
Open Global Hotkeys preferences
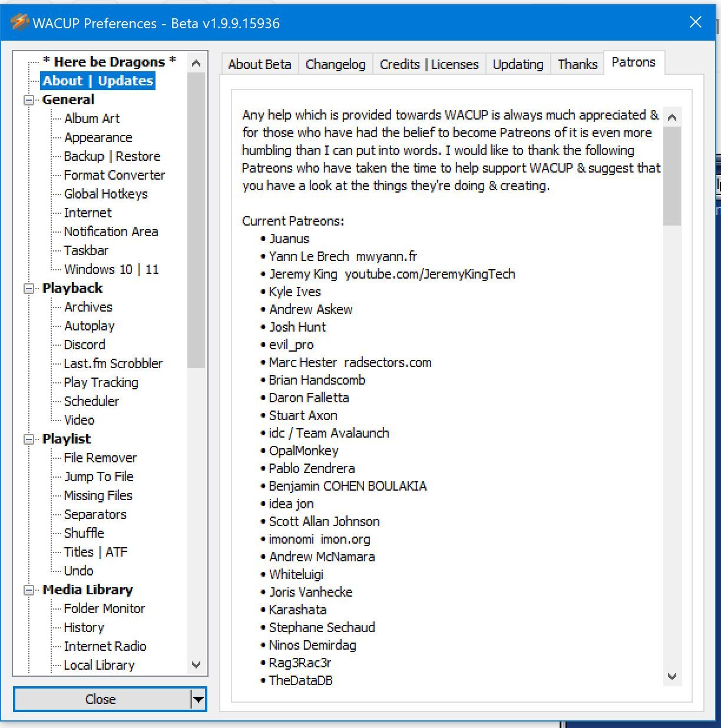coord(105,194)
